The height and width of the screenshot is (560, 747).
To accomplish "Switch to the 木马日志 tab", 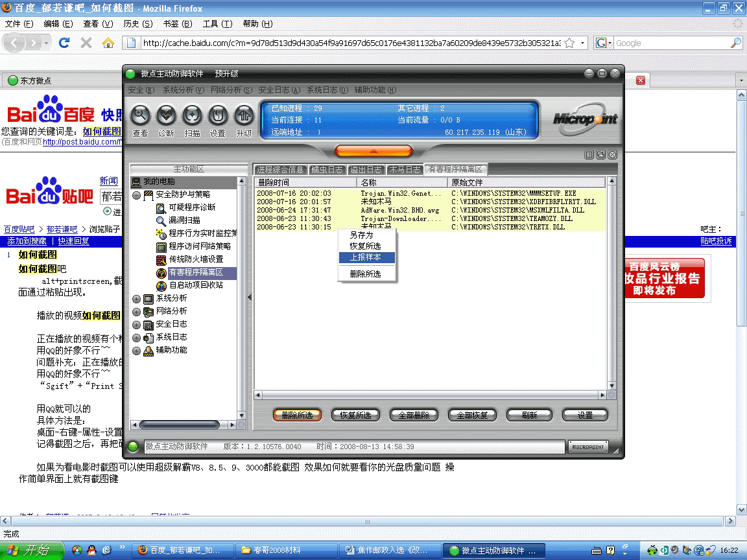I will 405,170.
